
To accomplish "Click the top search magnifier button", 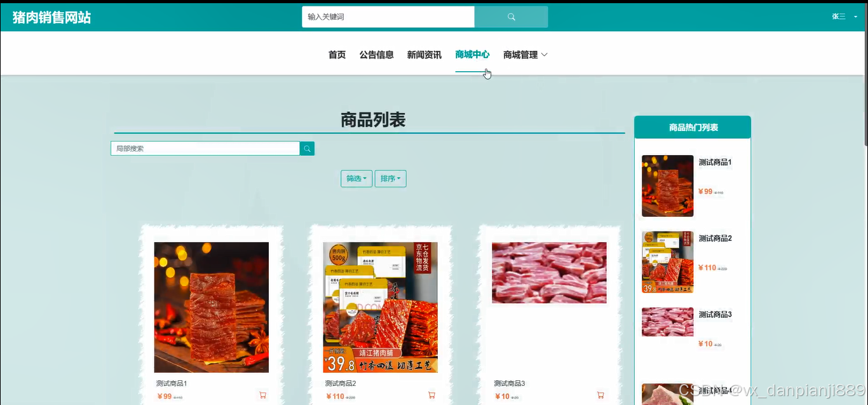I will point(511,17).
